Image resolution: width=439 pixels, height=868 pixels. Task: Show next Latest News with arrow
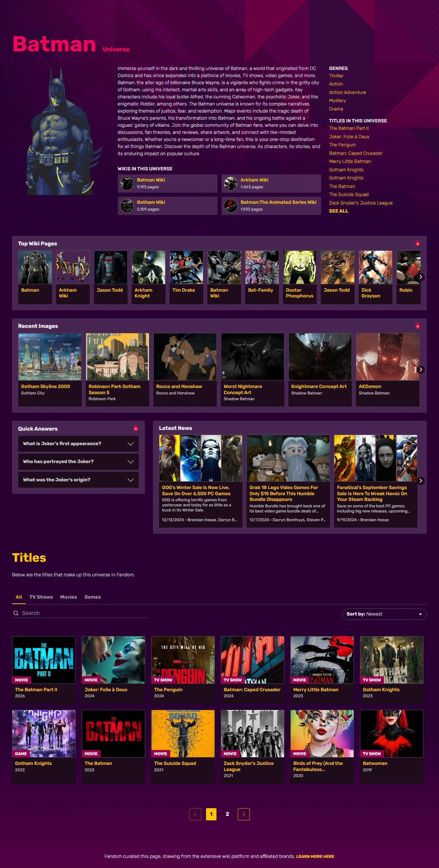(421, 481)
